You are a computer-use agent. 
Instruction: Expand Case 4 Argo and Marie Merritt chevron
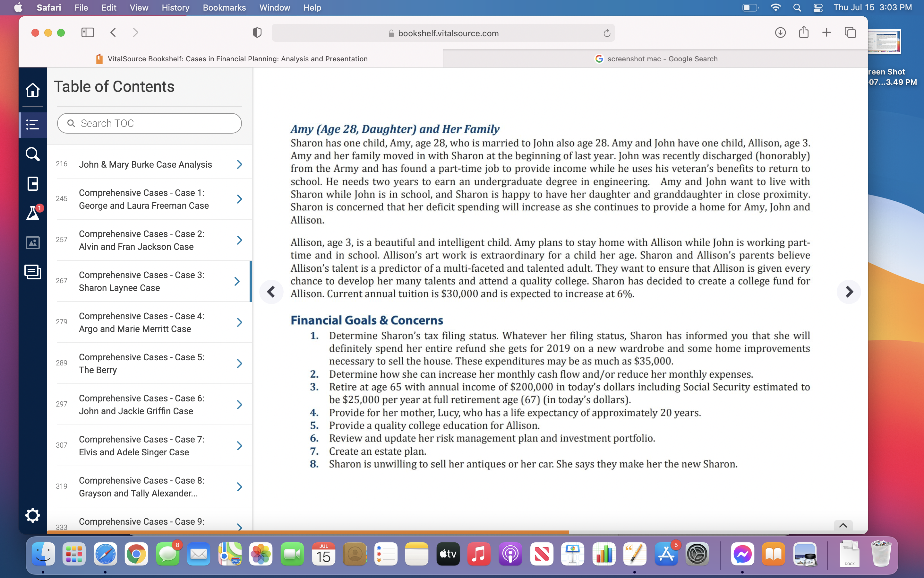coord(239,322)
